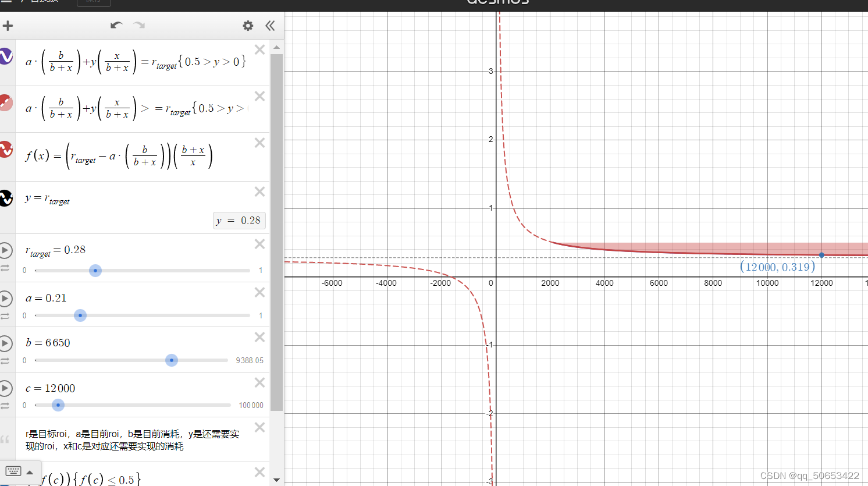Collapse the expression list panel
The image size is (868, 486).
[270, 26]
